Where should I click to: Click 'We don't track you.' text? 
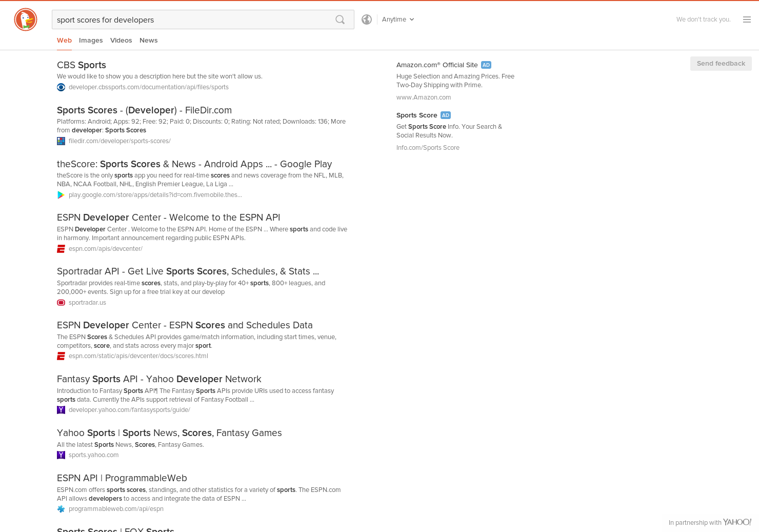point(703,19)
